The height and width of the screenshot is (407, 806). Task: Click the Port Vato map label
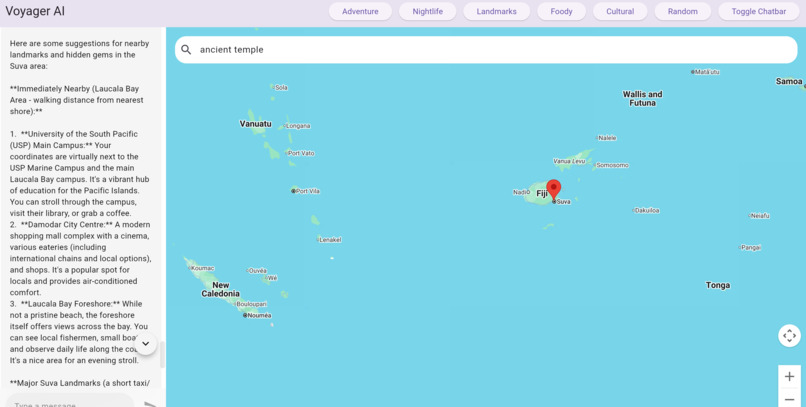click(300, 153)
